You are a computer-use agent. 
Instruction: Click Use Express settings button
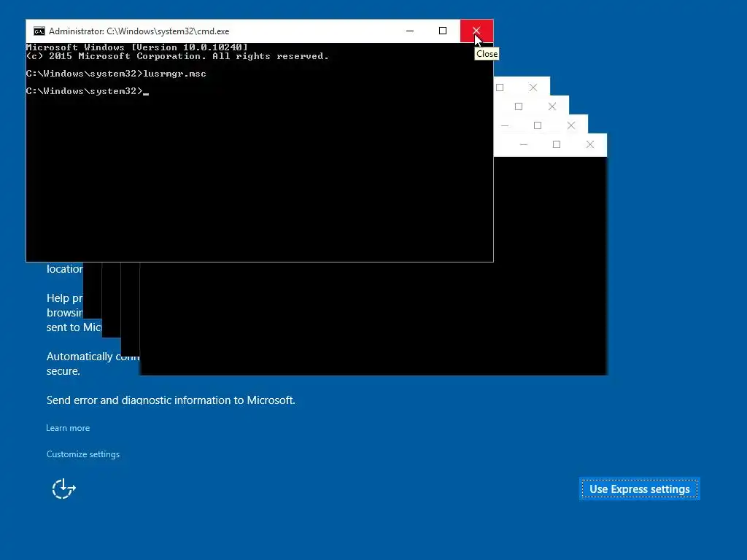click(639, 489)
